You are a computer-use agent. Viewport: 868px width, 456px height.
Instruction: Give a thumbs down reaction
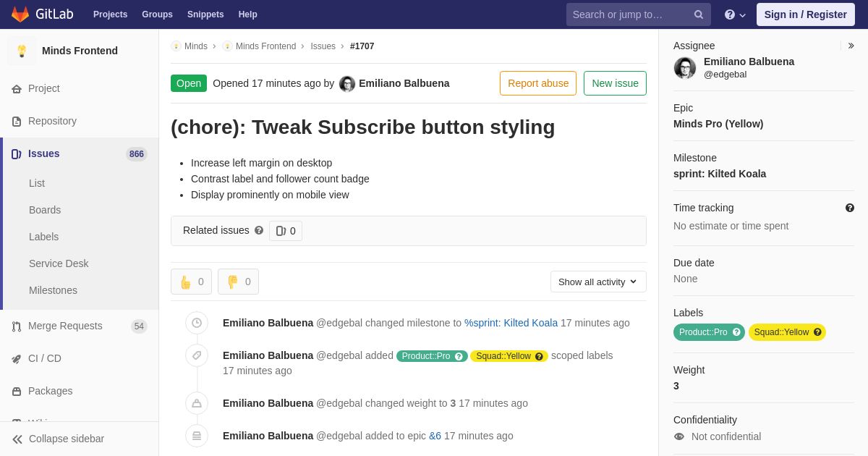tap(238, 282)
